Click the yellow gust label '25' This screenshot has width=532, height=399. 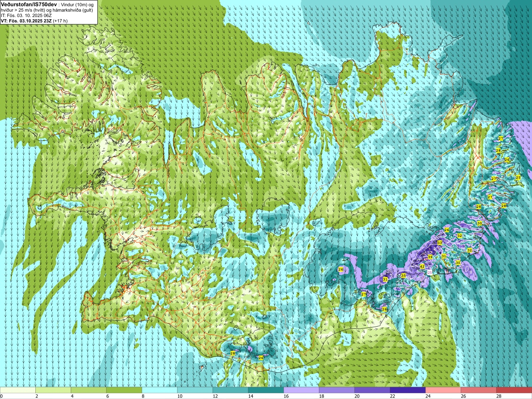[x=518, y=177]
